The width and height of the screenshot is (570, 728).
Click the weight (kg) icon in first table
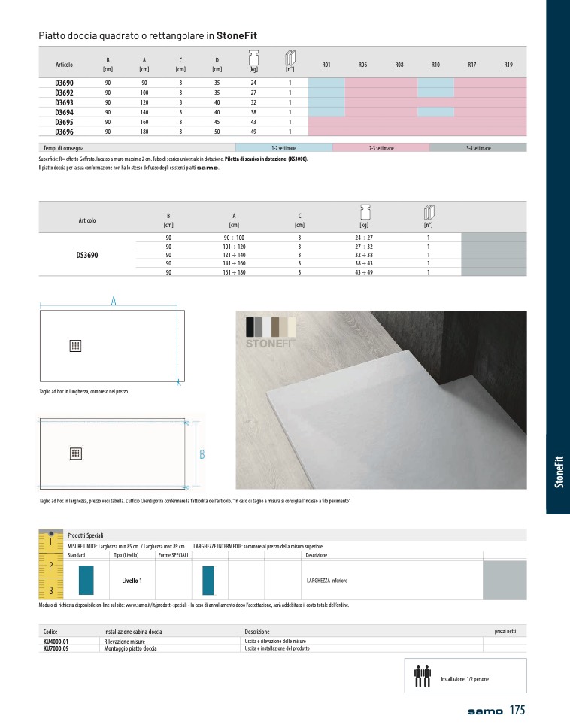(x=253, y=57)
